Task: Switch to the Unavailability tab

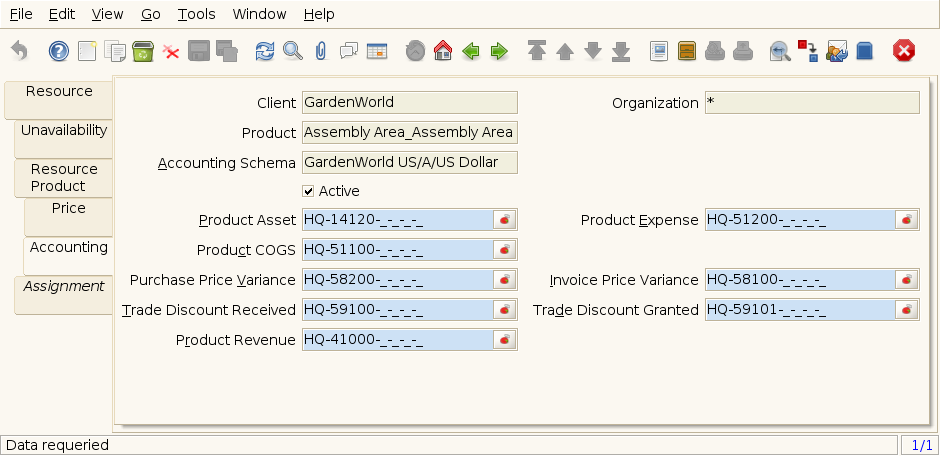Action: 64,131
